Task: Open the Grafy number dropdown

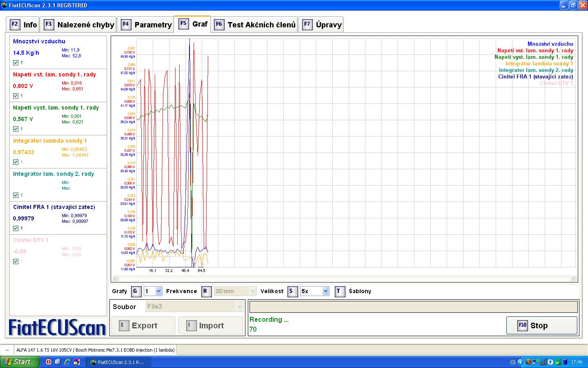Action: 158,291
